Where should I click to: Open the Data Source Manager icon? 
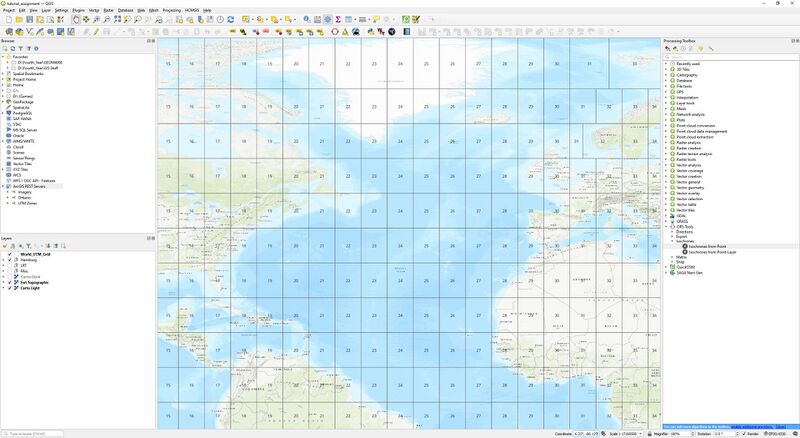coord(9,32)
